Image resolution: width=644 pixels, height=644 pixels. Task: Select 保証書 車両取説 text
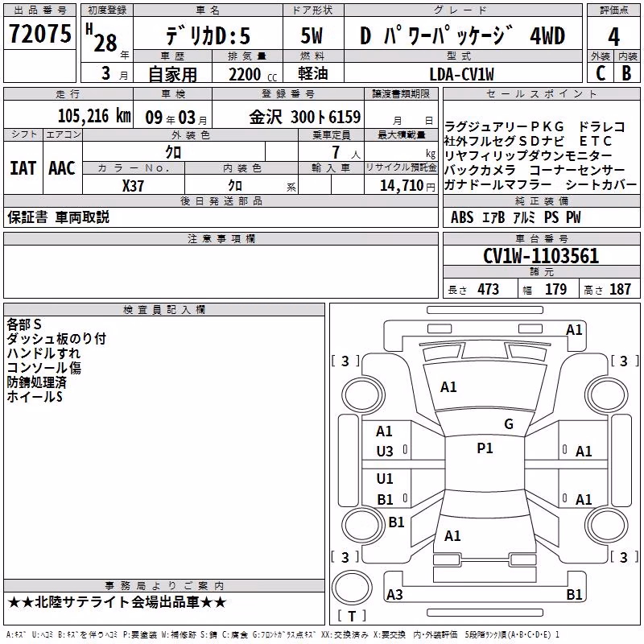pos(58,217)
